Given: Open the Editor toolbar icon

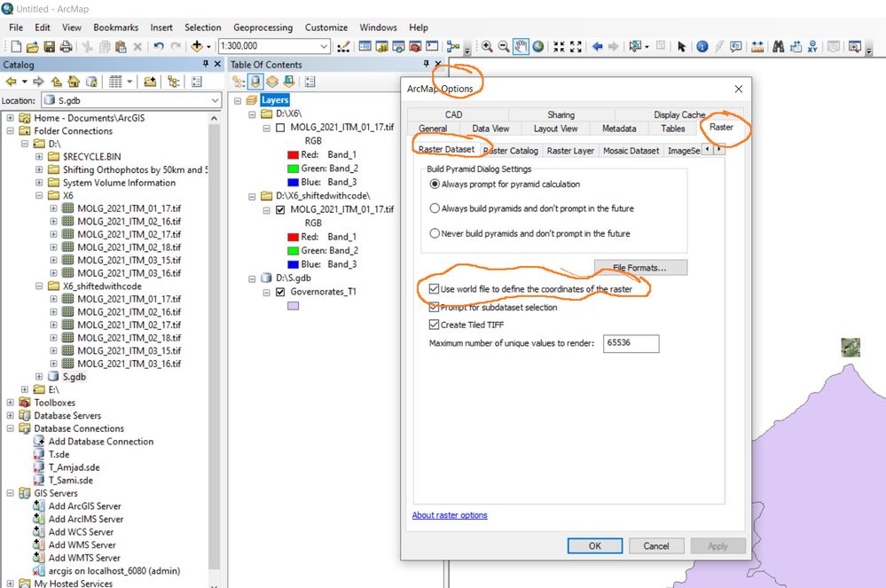Looking at the screenshot, I should [343, 46].
